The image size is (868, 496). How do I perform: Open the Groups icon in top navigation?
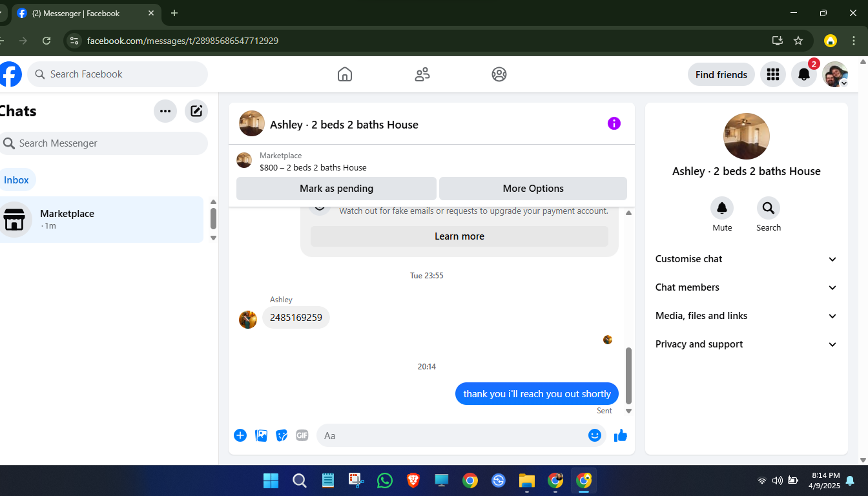click(x=499, y=74)
